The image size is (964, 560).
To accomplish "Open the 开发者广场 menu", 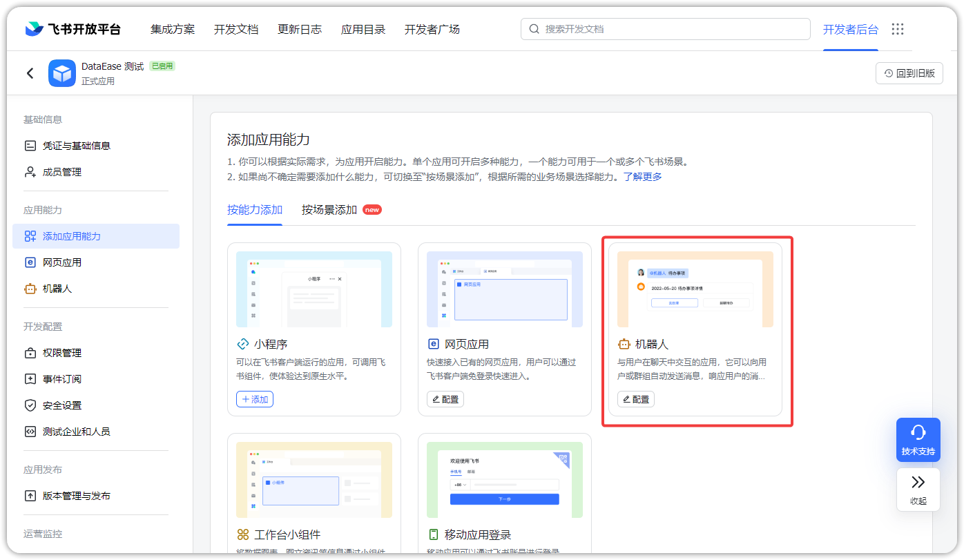I will [x=432, y=29].
